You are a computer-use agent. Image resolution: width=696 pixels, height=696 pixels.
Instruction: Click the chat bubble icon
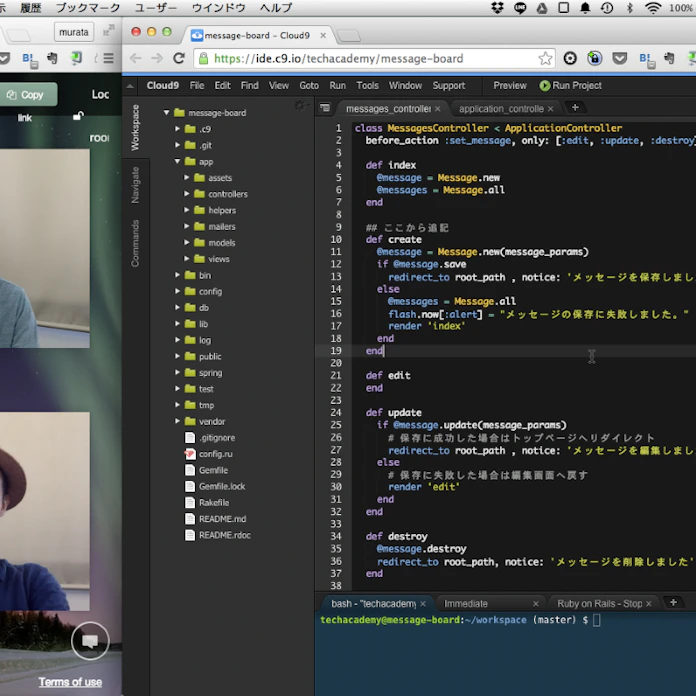click(x=90, y=640)
